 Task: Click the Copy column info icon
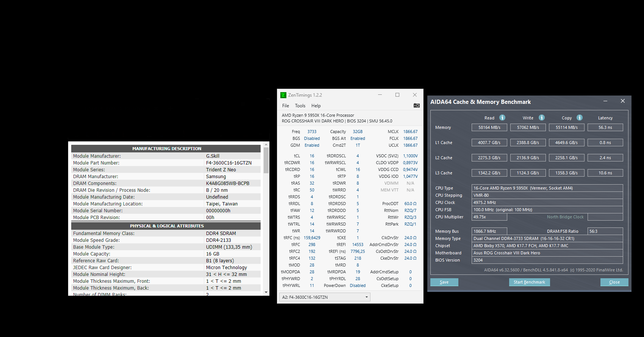pos(580,118)
